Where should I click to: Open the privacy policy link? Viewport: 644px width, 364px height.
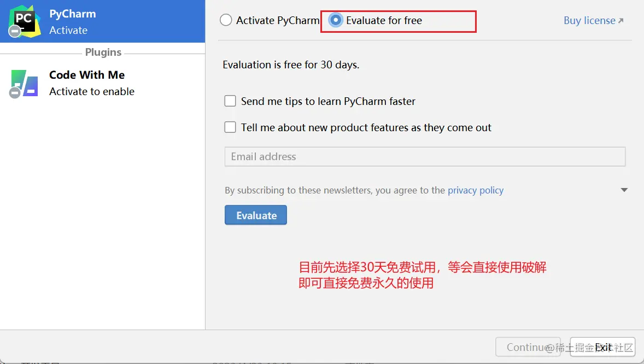pyautogui.click(x=475, y=190)
